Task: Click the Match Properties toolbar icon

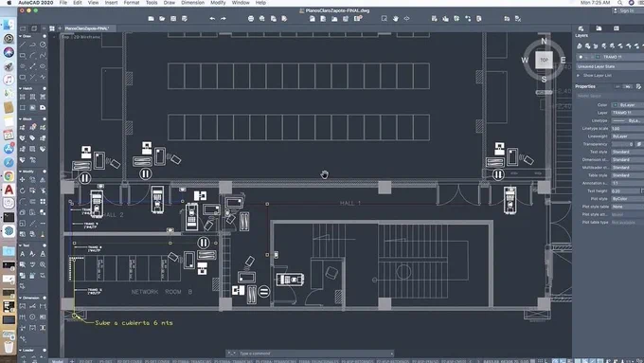Action: [x=518, y=19]
